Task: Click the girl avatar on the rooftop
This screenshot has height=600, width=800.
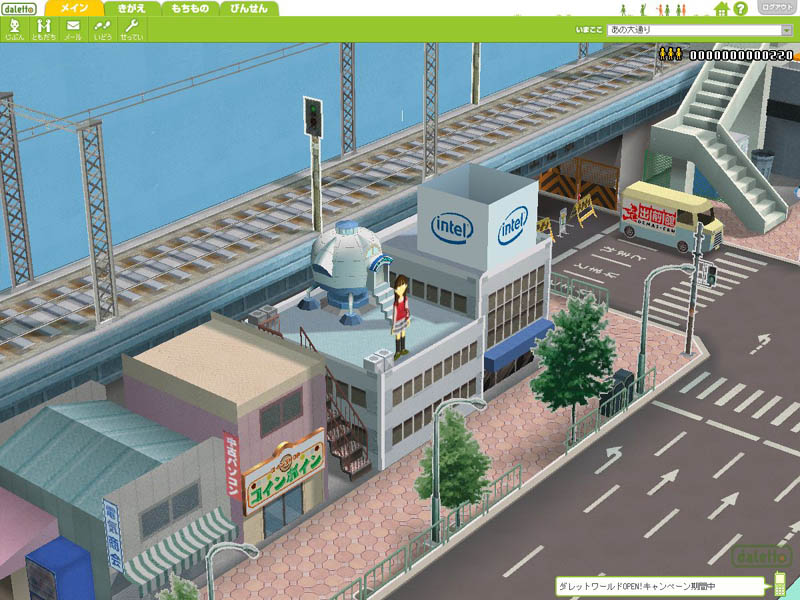Action: click(401, 316)
